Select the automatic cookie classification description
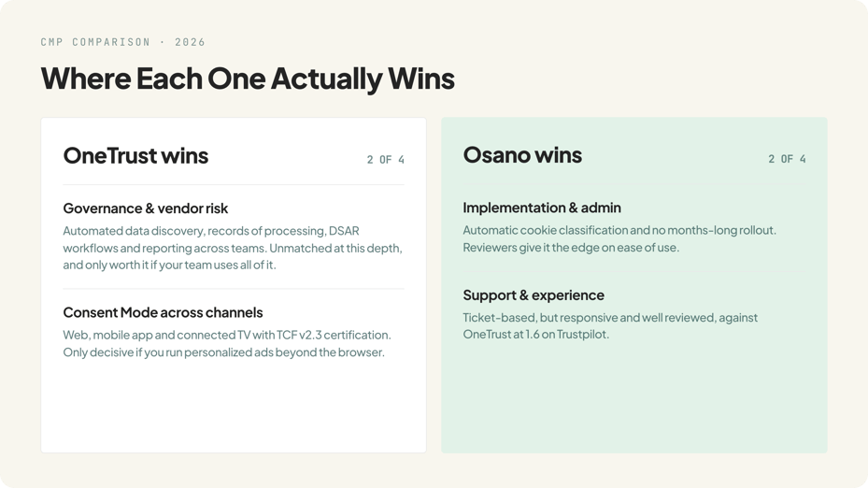 (x=619, y=238)
